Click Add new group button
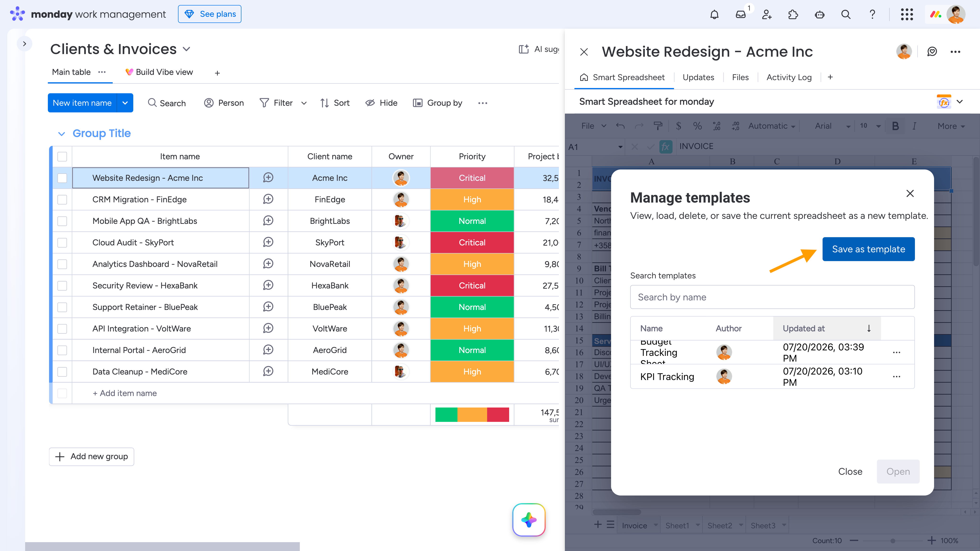The height and width of the screenshot is (551, 980). [x=92, y=456]
